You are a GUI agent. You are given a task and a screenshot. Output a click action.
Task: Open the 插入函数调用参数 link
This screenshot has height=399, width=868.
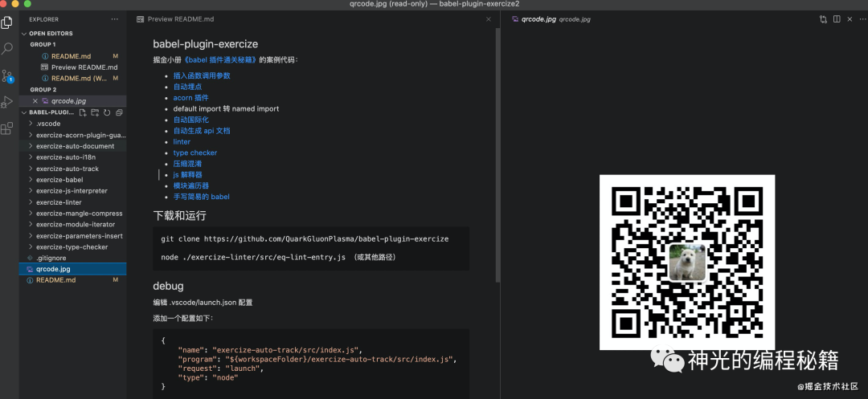click(202, 75)
